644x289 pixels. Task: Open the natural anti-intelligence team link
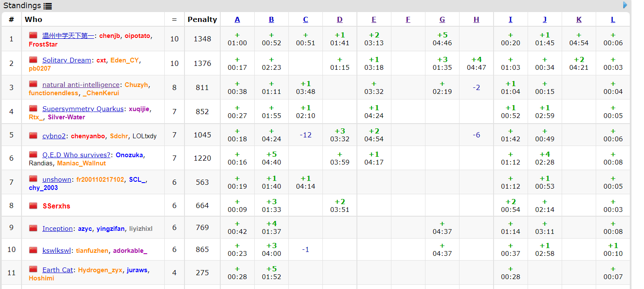click(x=81, y=85)
